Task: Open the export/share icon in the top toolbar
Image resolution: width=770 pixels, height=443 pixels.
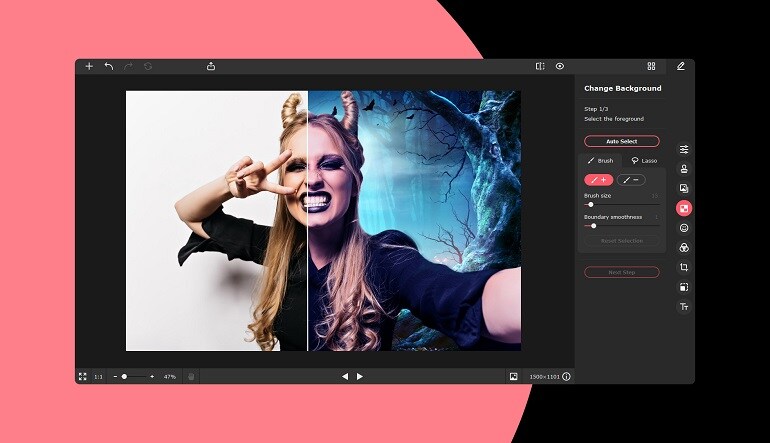Action: [x=211, y=66]
